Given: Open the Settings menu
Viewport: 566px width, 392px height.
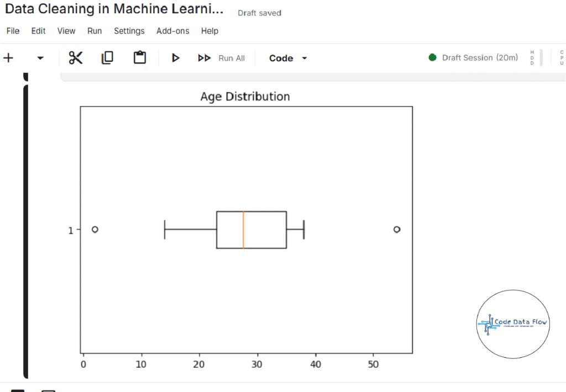Looking at the screenshot, I should 129,31.
